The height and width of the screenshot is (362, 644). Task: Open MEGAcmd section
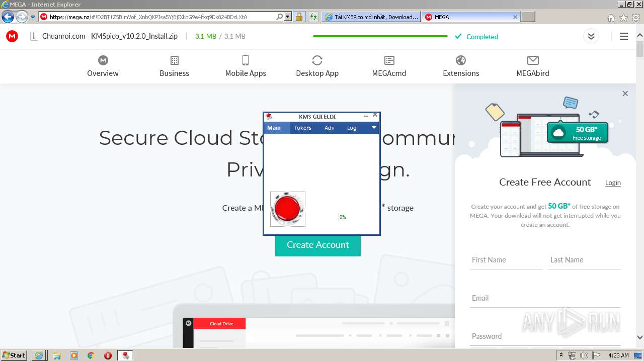coord(389,66)
